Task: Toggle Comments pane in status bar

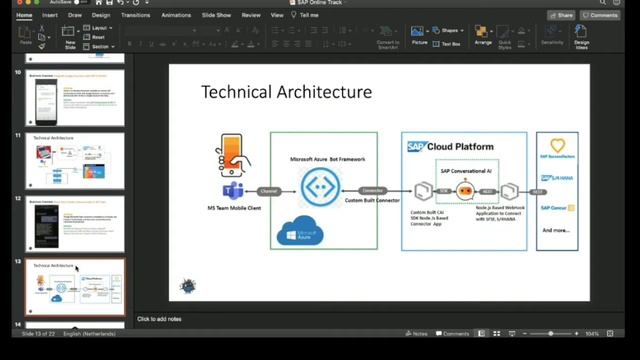Action: [452, 333]
